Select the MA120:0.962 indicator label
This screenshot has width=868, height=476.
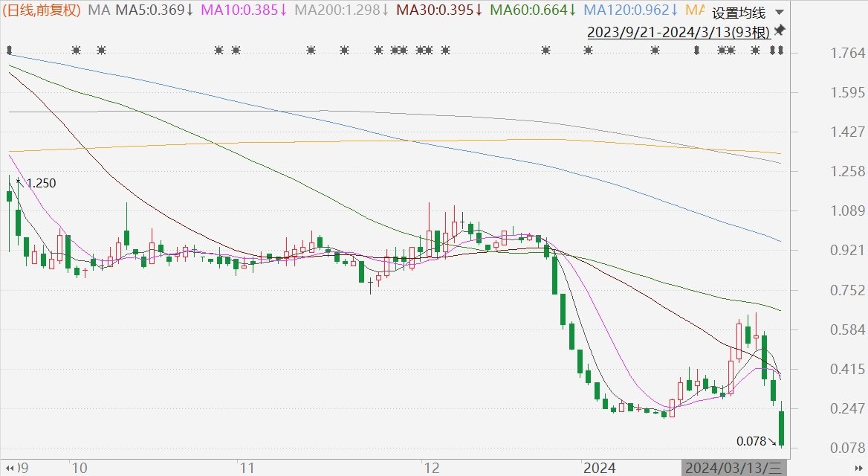(x=631, y=10)
